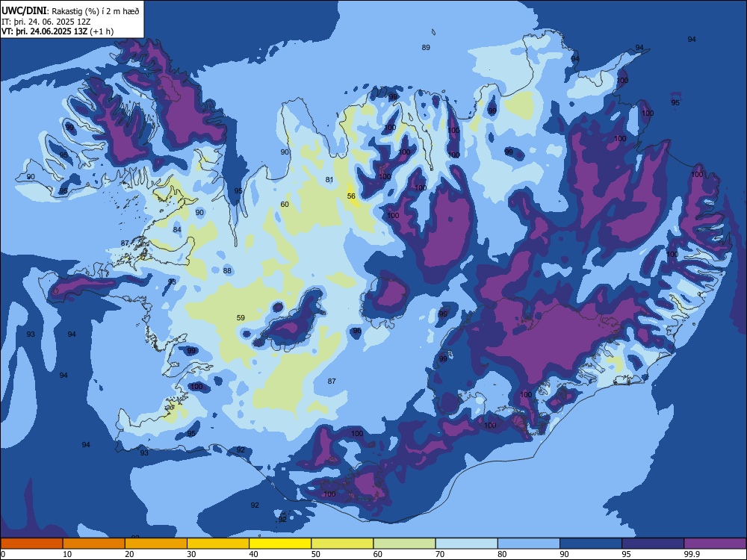The image size is (747, 560).
Task: Click the '(+1 h)' forecast offset text
Action: tap(102, 31)
